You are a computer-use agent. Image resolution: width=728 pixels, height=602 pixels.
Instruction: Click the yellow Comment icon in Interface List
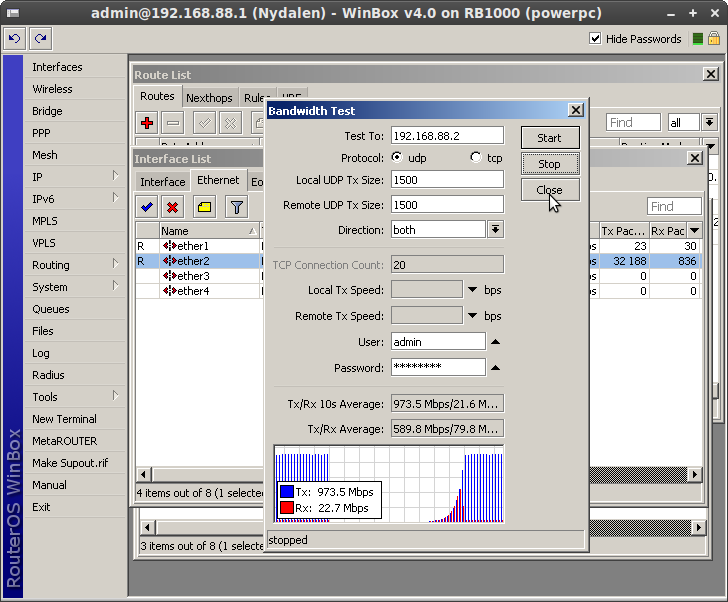point(204,207)
